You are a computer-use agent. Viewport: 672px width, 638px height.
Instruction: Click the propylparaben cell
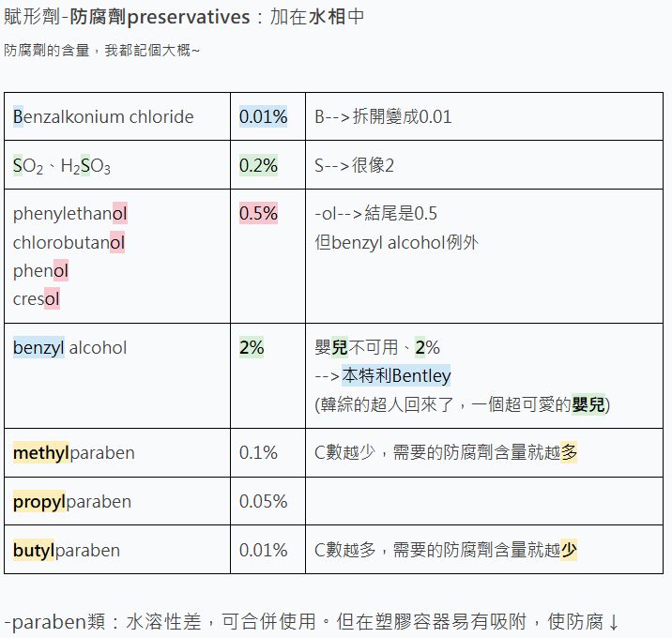[72, 502]
